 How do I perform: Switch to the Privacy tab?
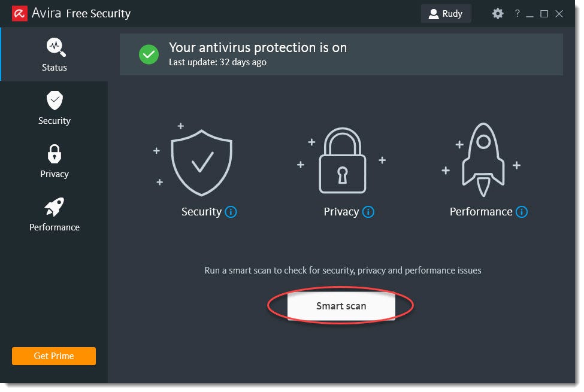click(54, 162)
